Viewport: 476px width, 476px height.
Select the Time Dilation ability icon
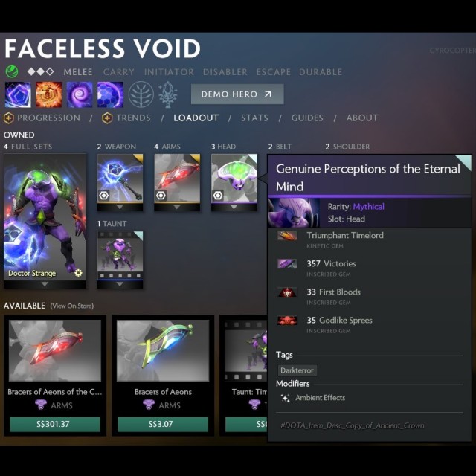point(48,94)
